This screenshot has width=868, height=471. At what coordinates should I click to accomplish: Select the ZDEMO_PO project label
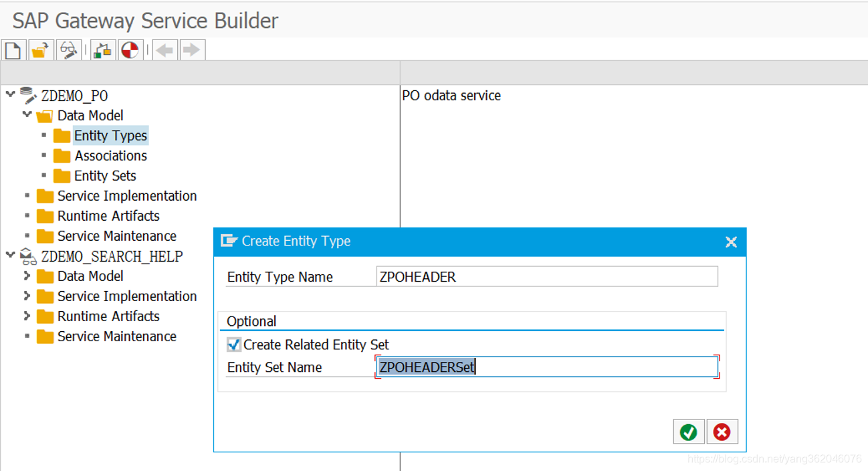(74, 96)
